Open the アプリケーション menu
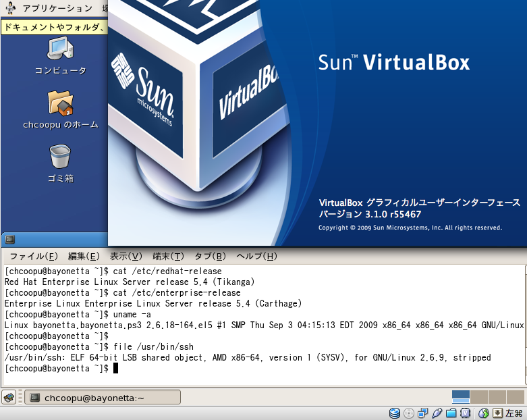The height and width of the screenshot is (420, 527). point(57,7)
